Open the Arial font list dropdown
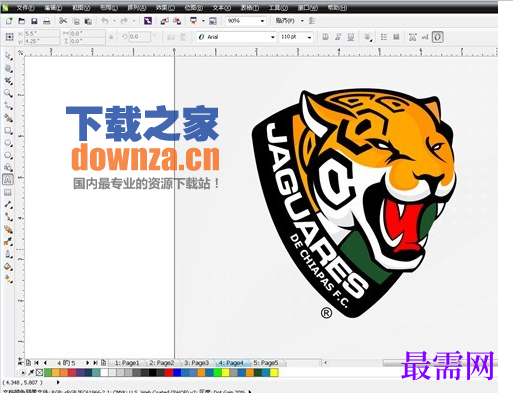513x397 pixels. (273, 37)
